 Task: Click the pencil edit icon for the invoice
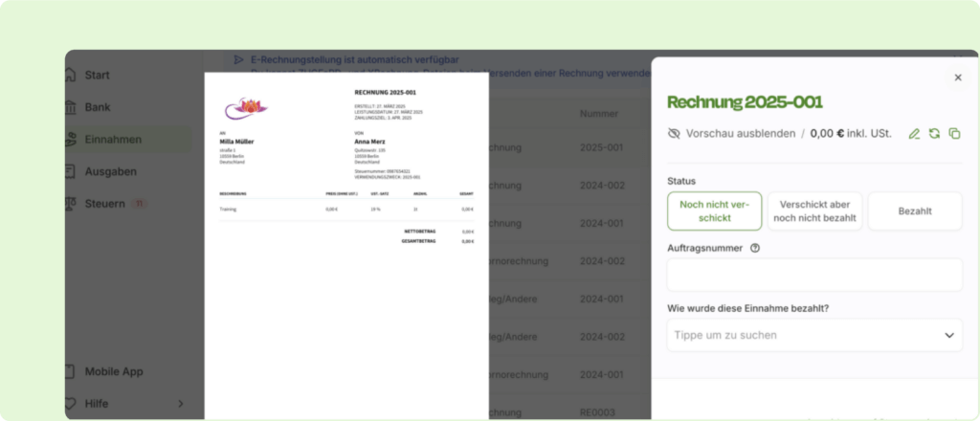click(x=914, y=134)
